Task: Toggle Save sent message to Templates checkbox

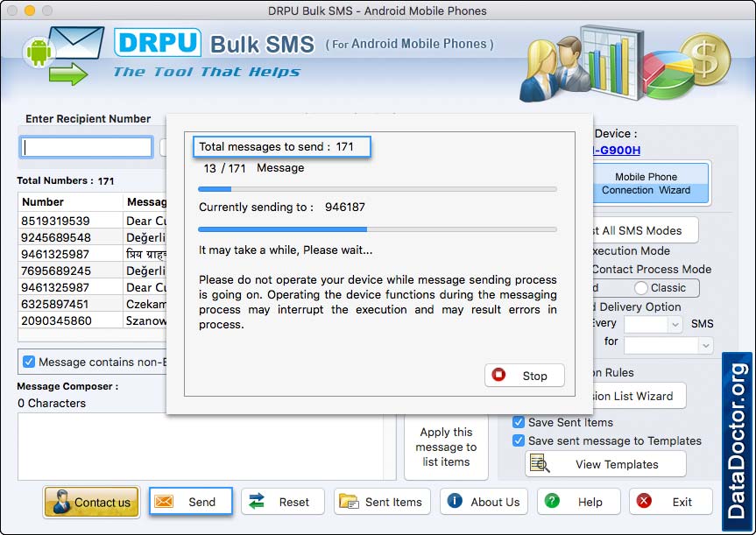Action: [519, 440]
